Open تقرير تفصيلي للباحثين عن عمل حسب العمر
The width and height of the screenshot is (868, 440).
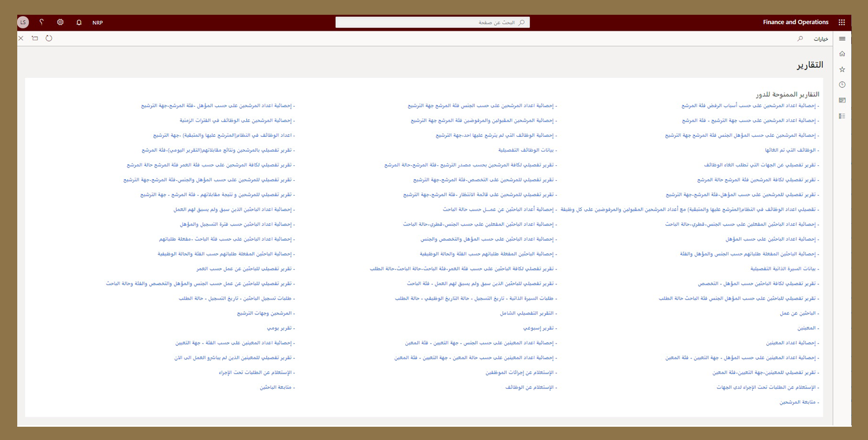pyautogui.click(x=246, y=269)
